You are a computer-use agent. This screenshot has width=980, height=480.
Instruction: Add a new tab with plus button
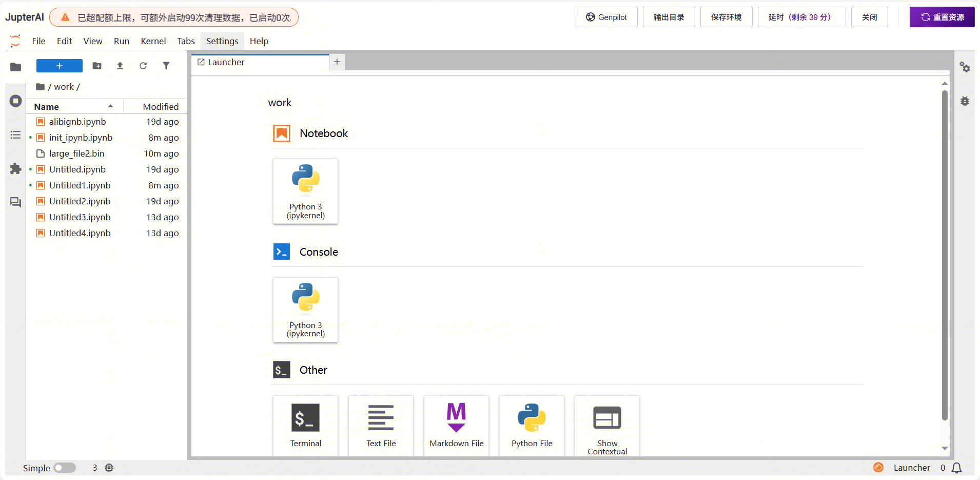[337, 62]
